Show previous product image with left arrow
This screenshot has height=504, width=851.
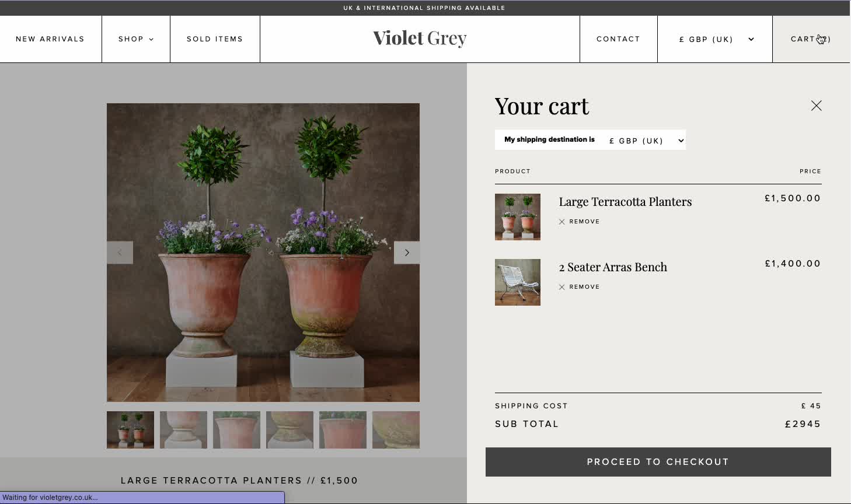click(x=120, y=253)
